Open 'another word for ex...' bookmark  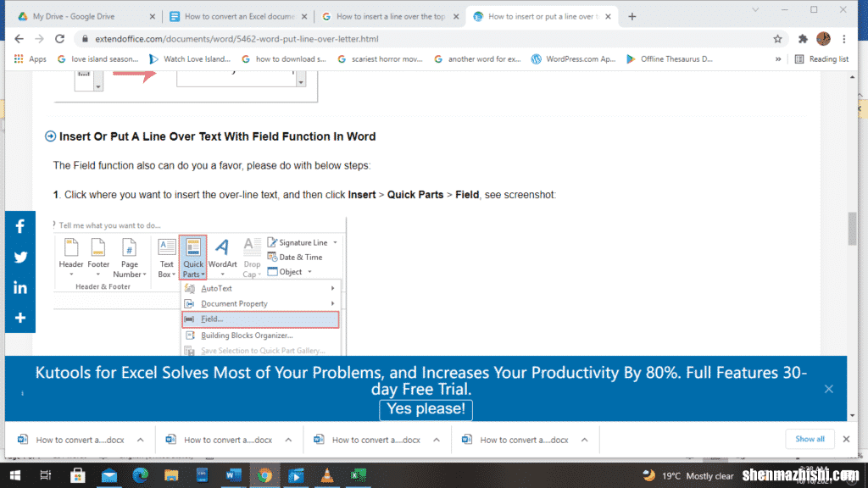point(477,58)
